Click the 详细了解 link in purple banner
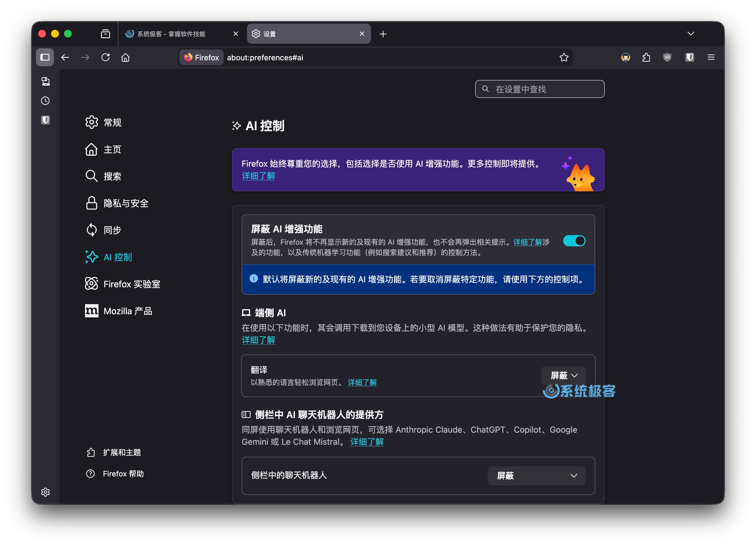 tap(258, 176)
